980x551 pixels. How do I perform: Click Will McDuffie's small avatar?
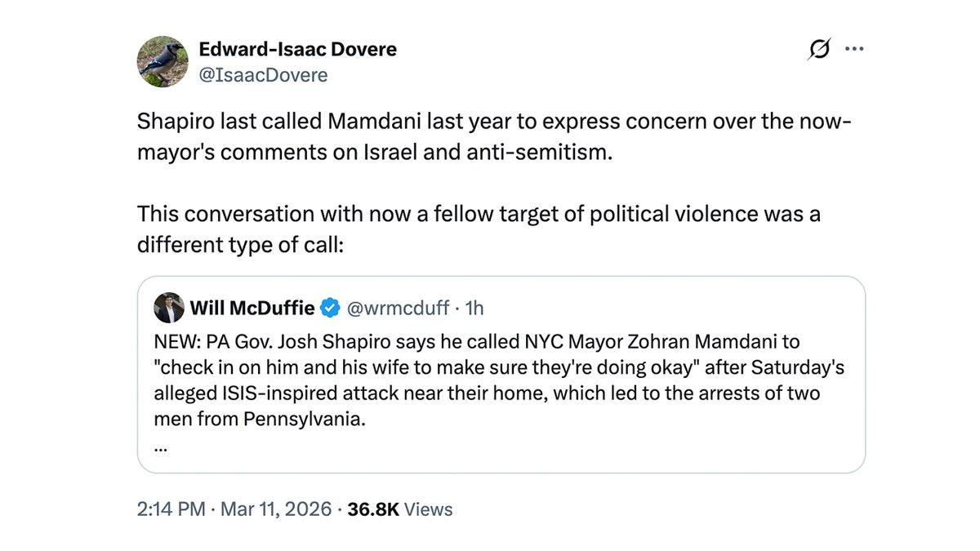[x=169, y=308]
